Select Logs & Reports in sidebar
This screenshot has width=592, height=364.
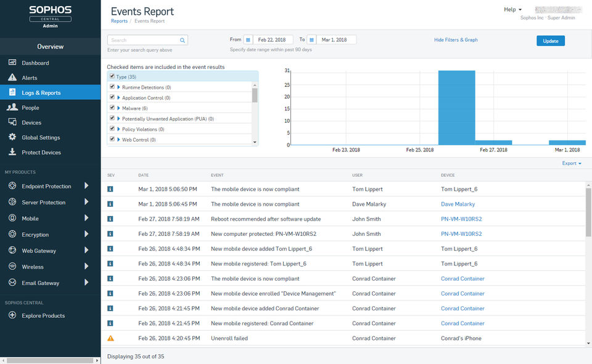tap(41, 92)
